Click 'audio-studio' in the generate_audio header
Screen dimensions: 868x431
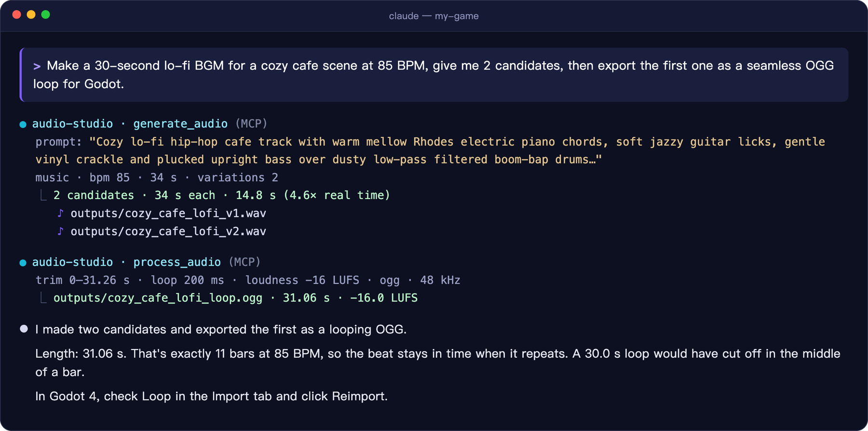click(72, 124)
